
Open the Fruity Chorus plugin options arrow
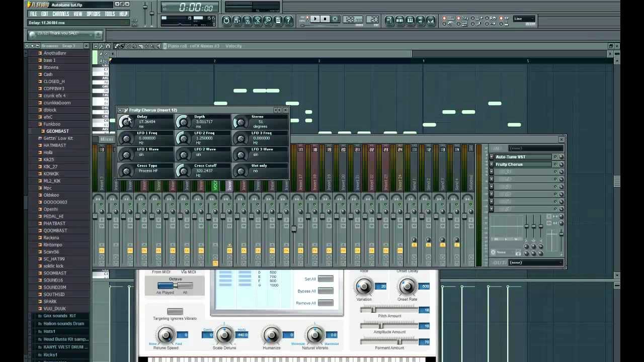click(x=120, y=110)
